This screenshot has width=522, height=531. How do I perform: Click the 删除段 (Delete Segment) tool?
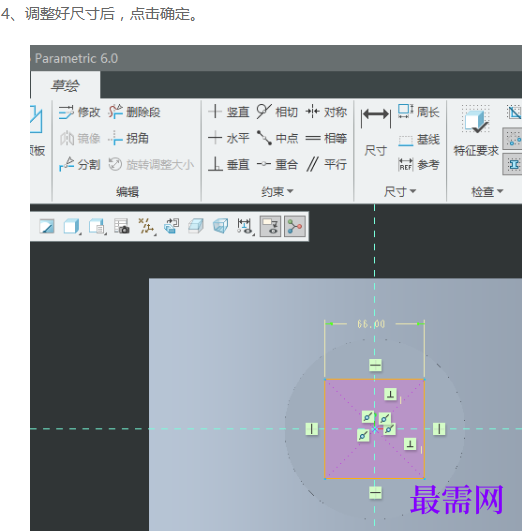pos(134,112)
